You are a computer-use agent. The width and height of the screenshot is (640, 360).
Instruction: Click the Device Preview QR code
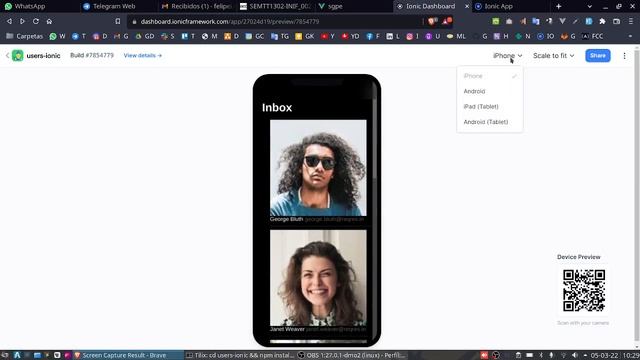tap(584, 291)
